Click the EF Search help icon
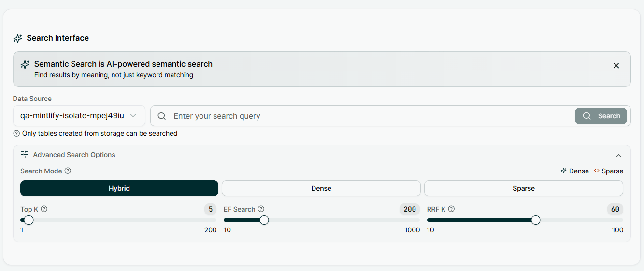 point(261,209)
